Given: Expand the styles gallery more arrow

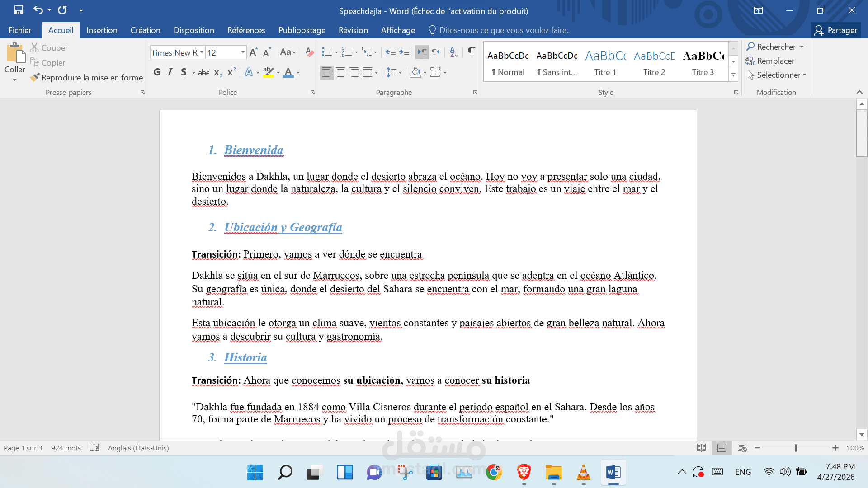Looking at the screenshot, I should coord(734,75).
